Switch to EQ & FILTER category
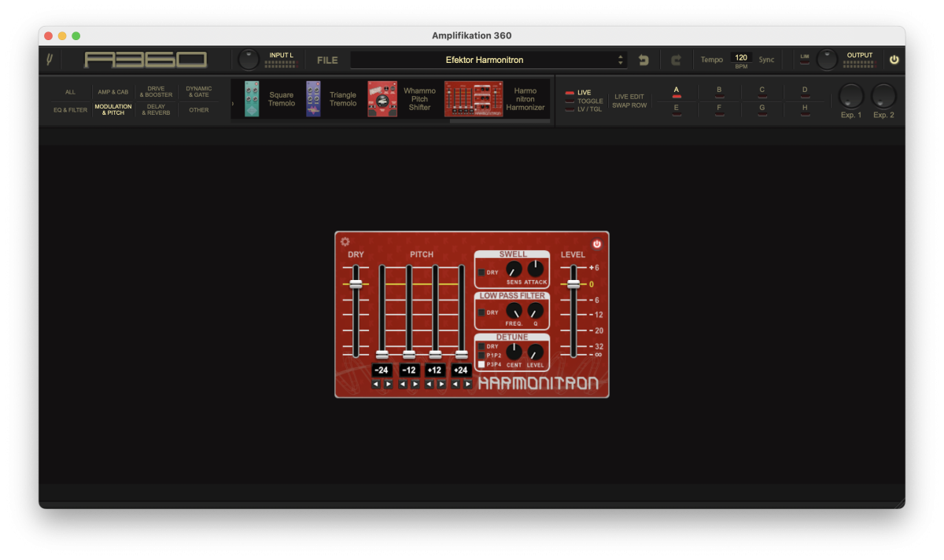The image size is (944, 560). tap(70, 110)
